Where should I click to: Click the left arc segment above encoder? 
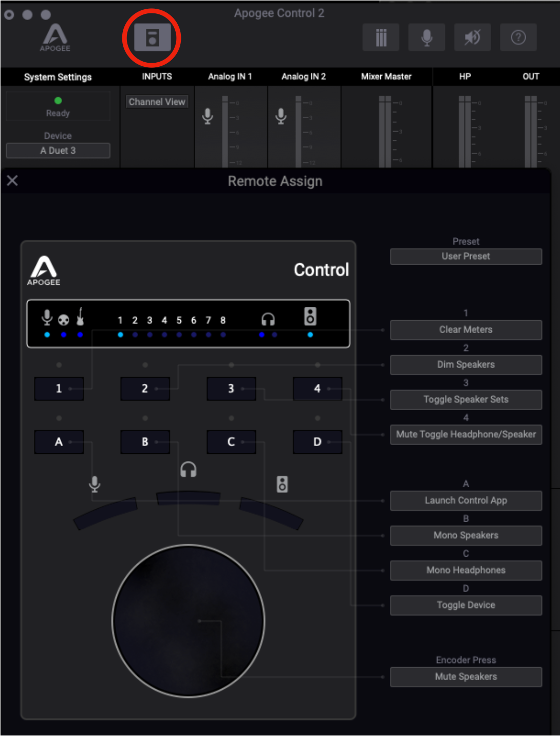[106, 513]
